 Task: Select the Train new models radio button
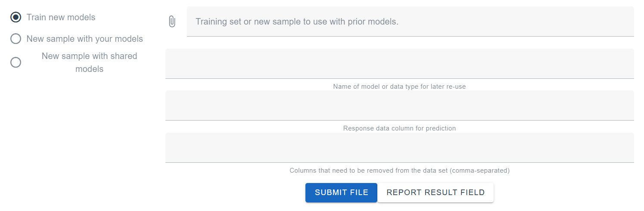pyautogui.click(x=16, y=17)
